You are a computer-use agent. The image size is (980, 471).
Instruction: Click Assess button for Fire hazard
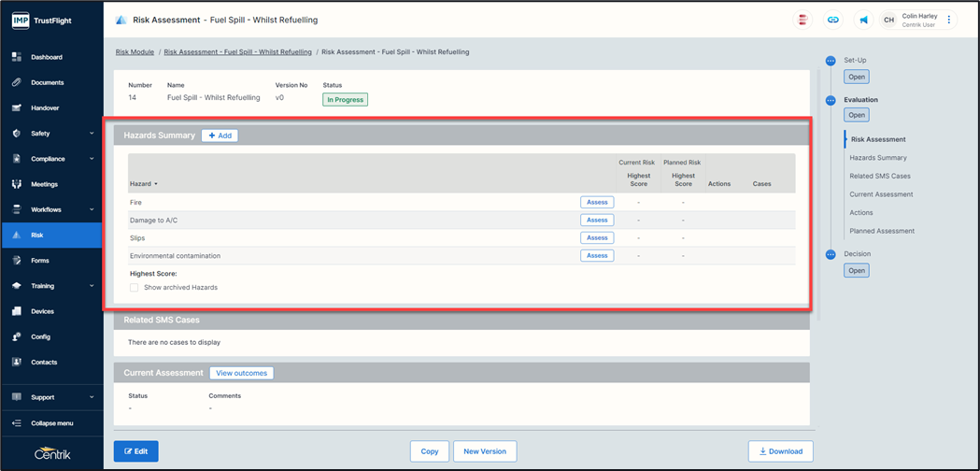597,202
